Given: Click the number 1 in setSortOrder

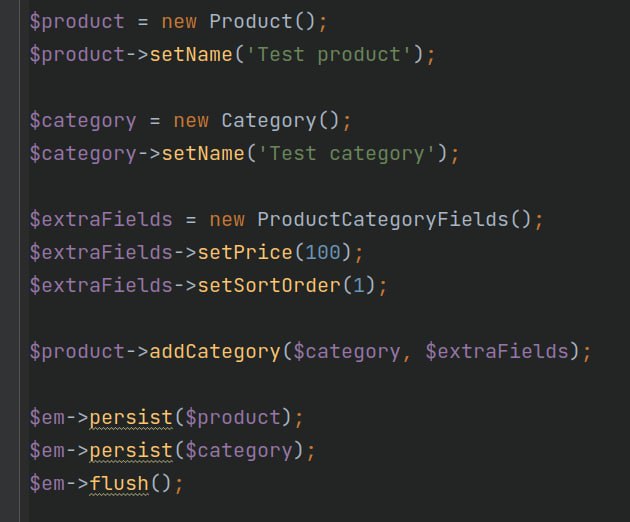Looking at the screenshot, I should click(x=358, y=286).
